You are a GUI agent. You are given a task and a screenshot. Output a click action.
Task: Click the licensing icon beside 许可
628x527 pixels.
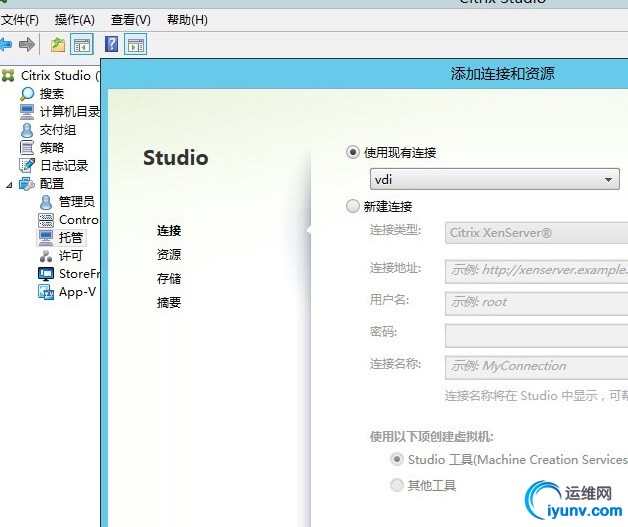(46, 255)
